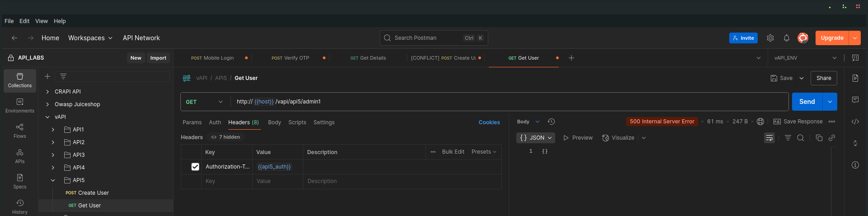Open the notifications bell

(x=787, y=38)
